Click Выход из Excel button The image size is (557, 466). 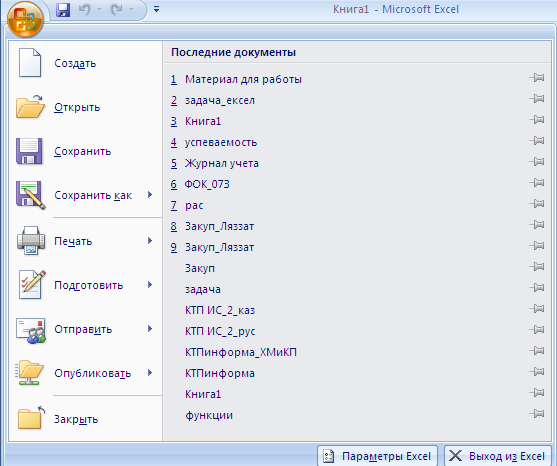pos(498,456)
